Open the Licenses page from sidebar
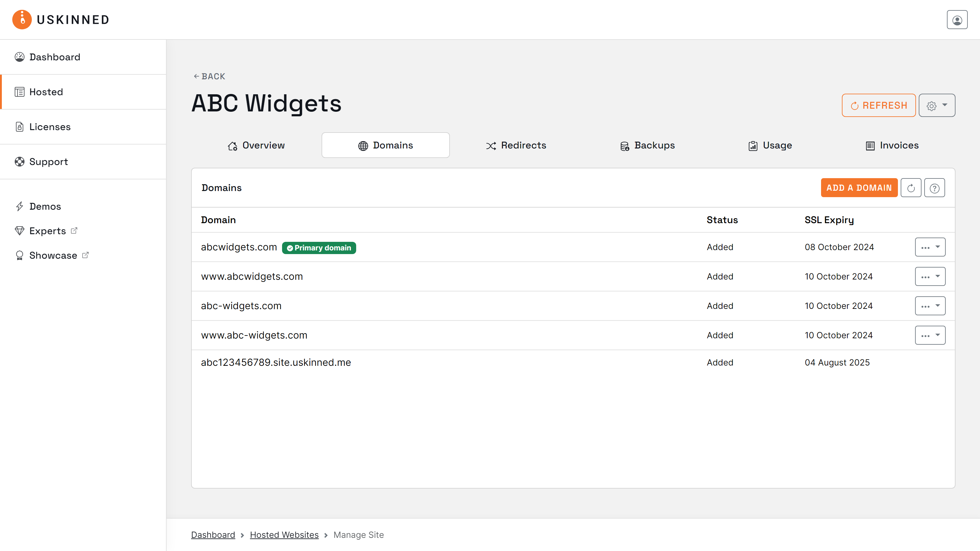This screenshot has height=551, width=980. [x=50, y=127]
